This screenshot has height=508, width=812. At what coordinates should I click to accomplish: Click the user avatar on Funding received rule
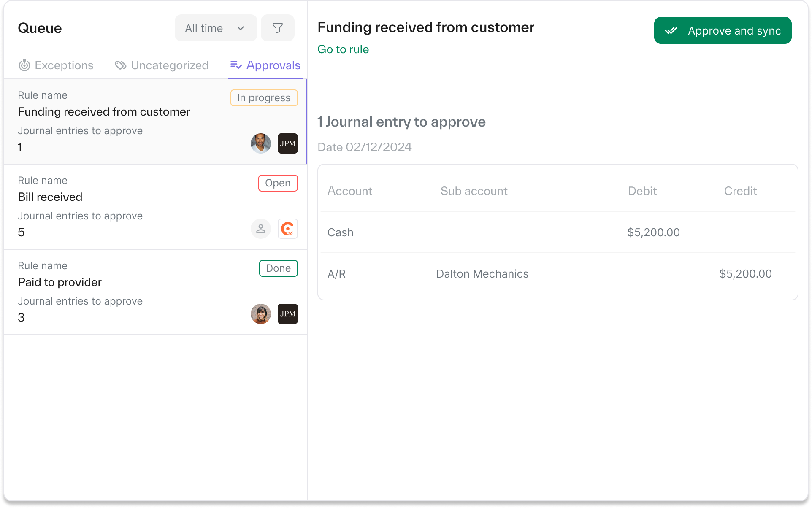click(x=260, y=143)
